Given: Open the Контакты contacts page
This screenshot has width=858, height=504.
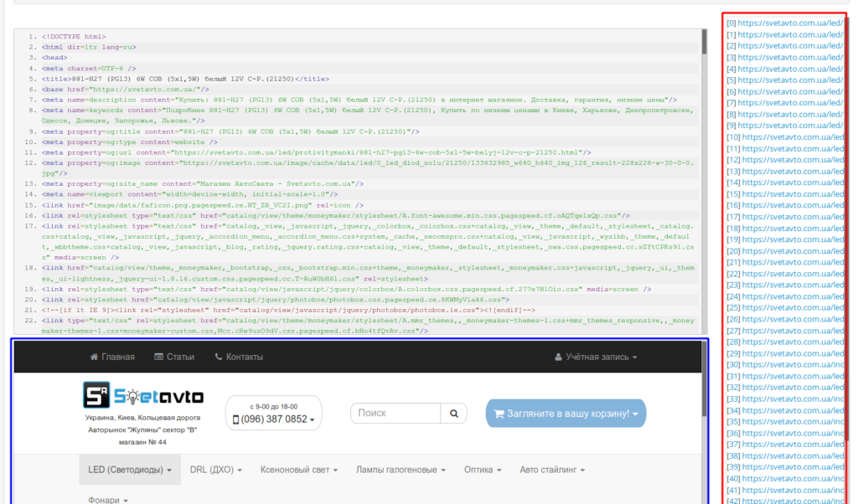Looking at the screenshot, I should pyautogui.click(x=239, y=357).
